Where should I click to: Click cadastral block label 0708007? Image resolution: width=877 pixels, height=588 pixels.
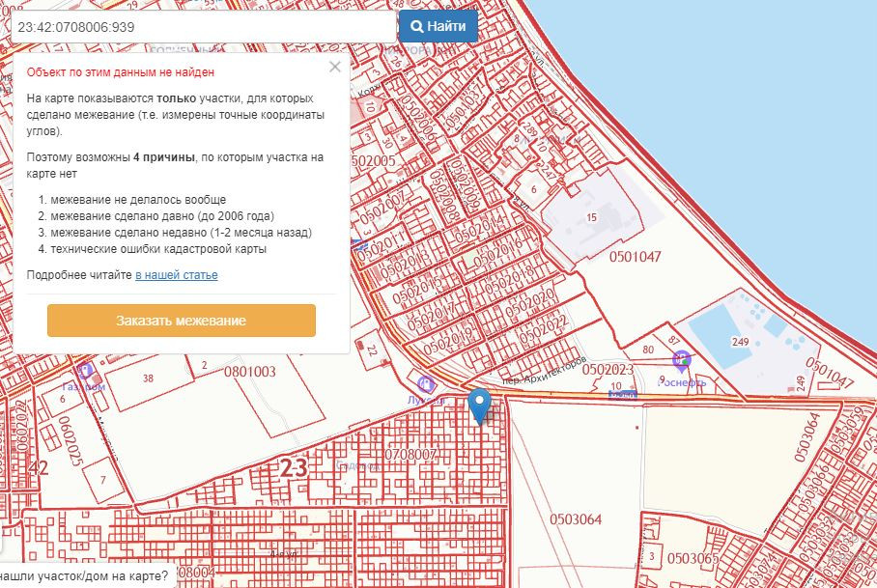411,454
